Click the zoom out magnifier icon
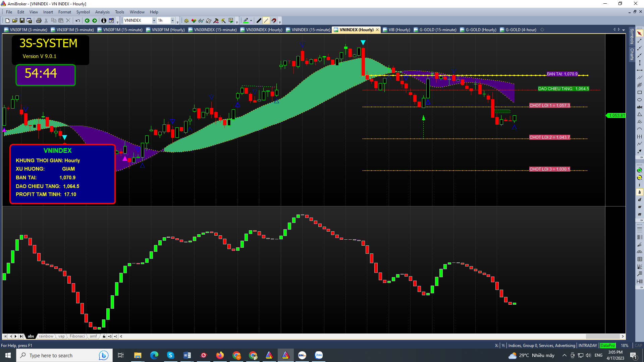 point(639,178)
